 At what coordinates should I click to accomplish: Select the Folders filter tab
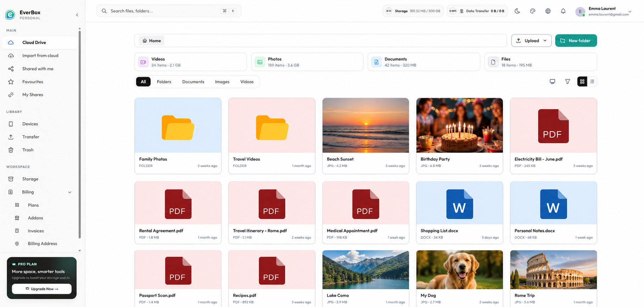(164, 82)
